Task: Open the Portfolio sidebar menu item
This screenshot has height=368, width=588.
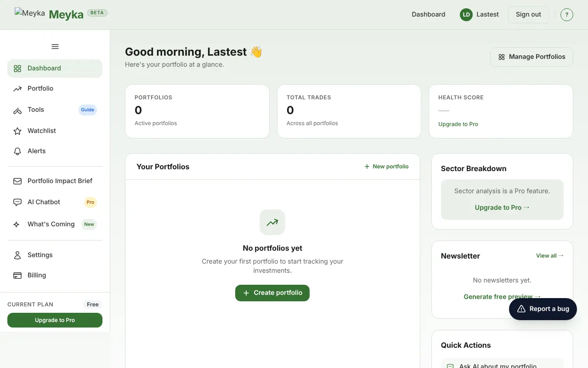Action: (55, 88)
